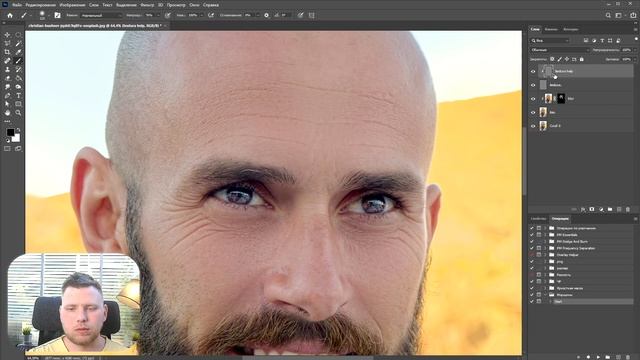Open the Файл menu
The width and height of the screenshot is (640, 360).
(x=17, y=5)
